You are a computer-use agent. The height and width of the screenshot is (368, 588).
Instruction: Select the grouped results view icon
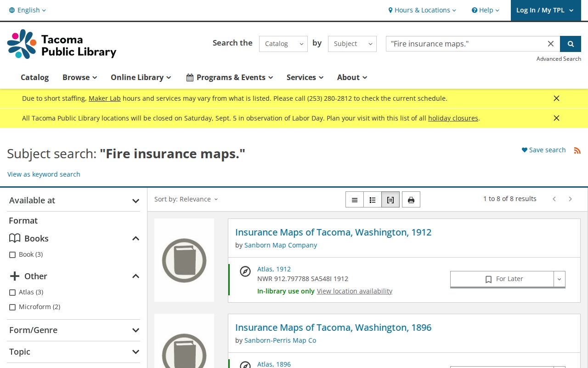[x=390, y=200]
